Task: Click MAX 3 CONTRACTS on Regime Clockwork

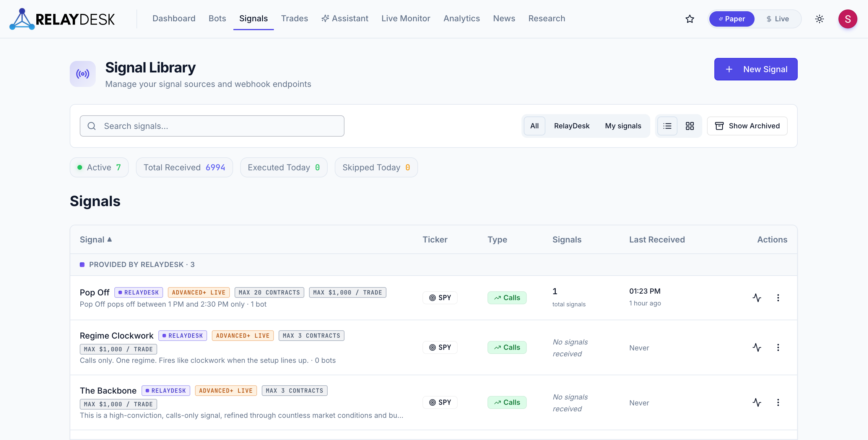Action: click(311, 336)
